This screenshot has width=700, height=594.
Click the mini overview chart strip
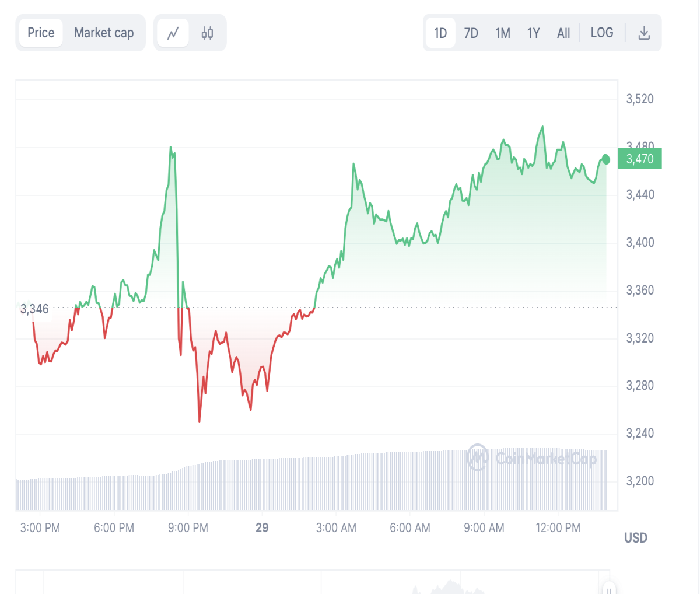pos(313,582)
